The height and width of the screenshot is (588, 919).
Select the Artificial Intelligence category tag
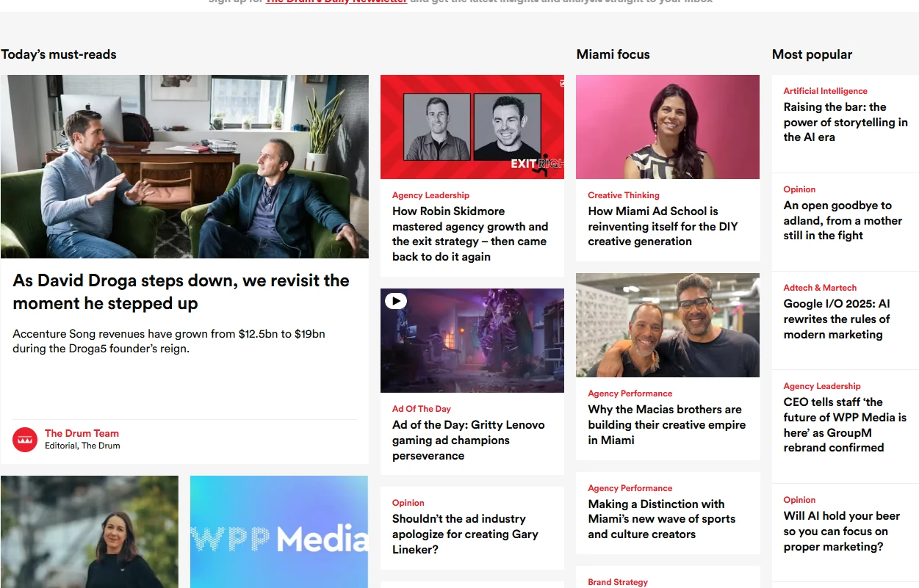click(x=825, y=91)
